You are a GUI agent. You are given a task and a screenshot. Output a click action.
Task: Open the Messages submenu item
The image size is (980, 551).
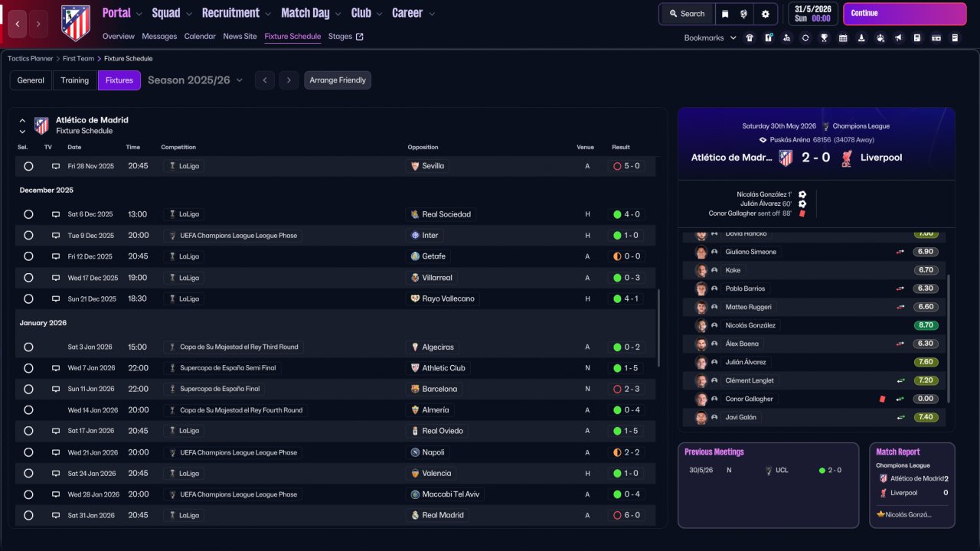(x=159, y=36)
